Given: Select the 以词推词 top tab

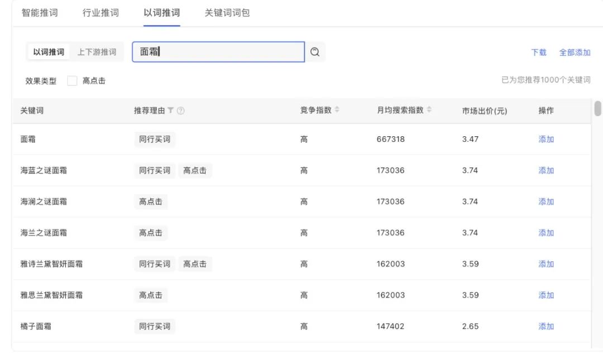Looking at the screenshot, I should pyautogui.click(x=161, y=13).
